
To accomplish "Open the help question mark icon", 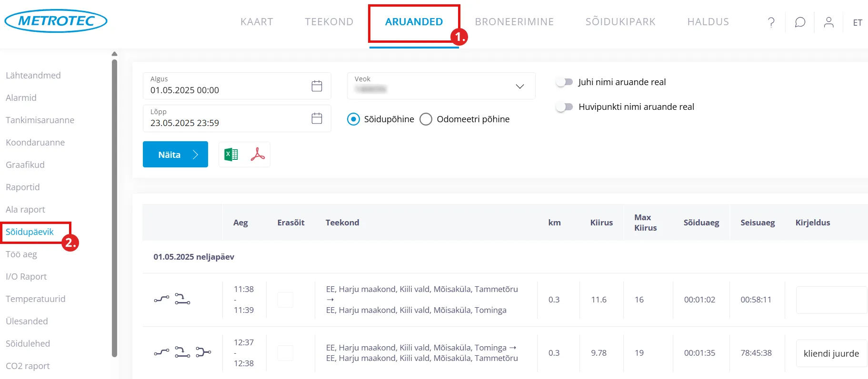I will coord(771,22).
